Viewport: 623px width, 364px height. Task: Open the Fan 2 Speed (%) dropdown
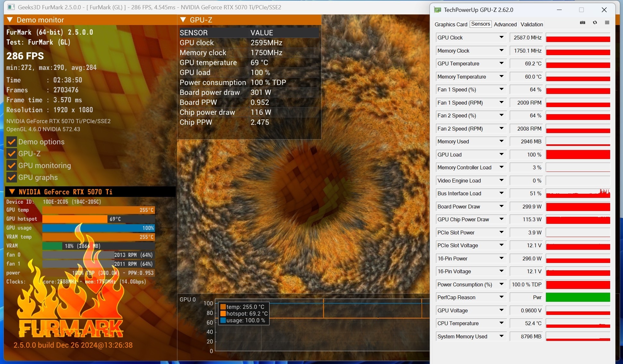pos(501,115)
